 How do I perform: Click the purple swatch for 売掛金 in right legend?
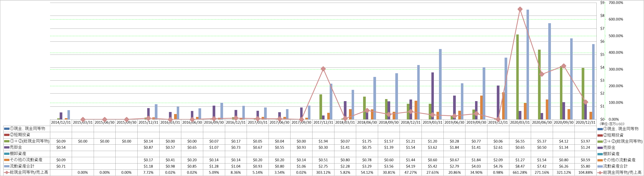click(x=600, y=148)
